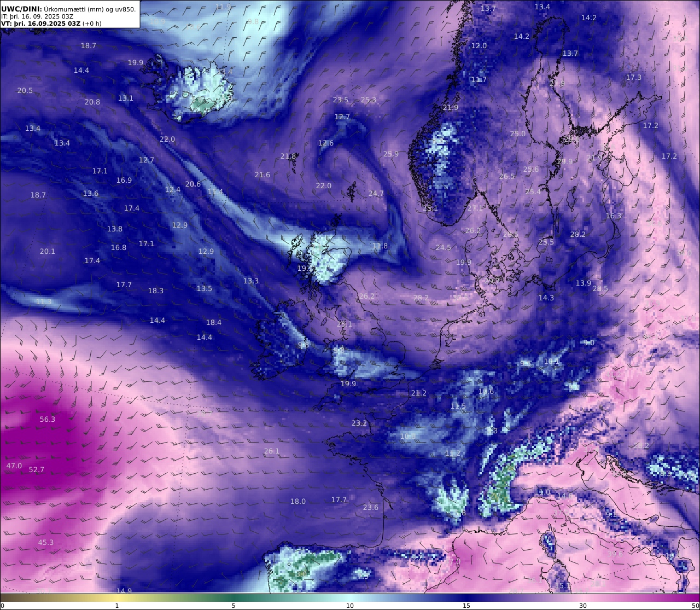700x610 pixels.
Task: Click the 21.8 value near the Faroes
Action: [288, 156]
